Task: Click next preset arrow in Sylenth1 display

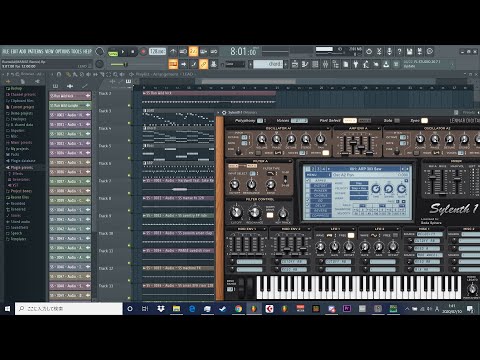Action: coord(407,169)
